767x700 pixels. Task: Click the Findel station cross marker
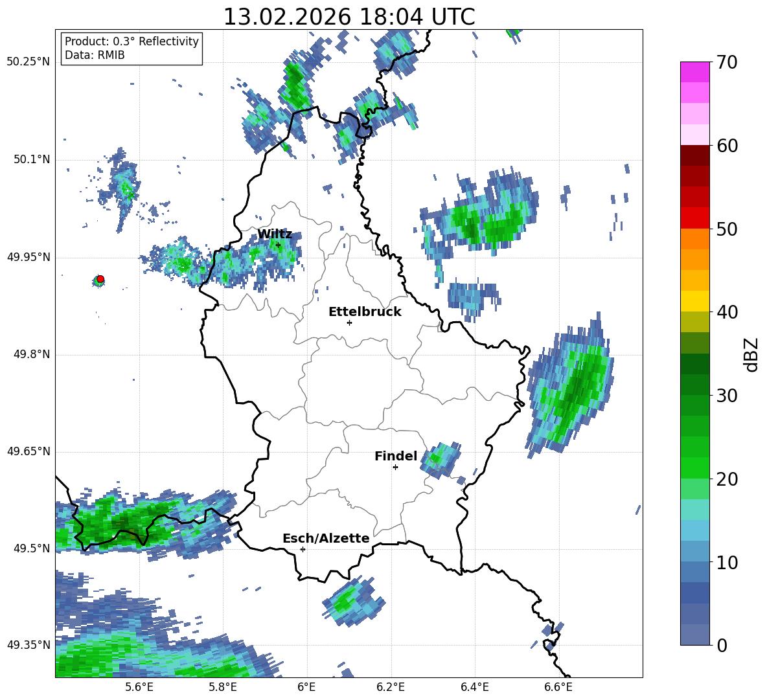[395, 468]
